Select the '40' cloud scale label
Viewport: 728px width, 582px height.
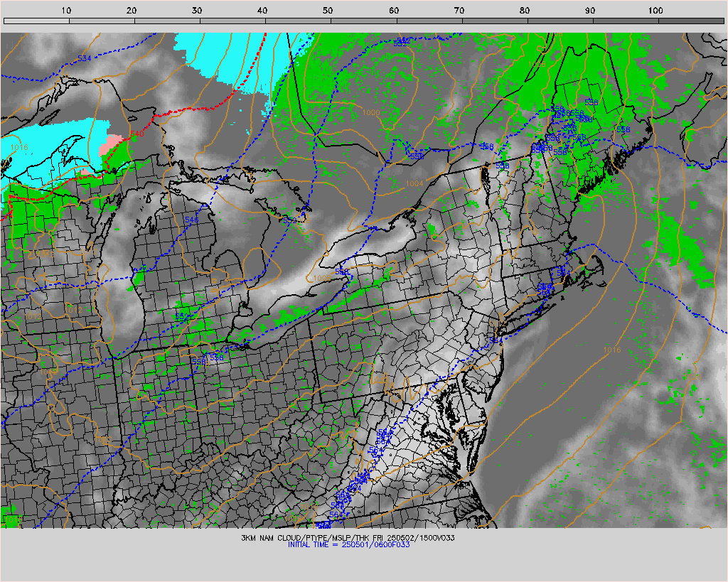262,10
